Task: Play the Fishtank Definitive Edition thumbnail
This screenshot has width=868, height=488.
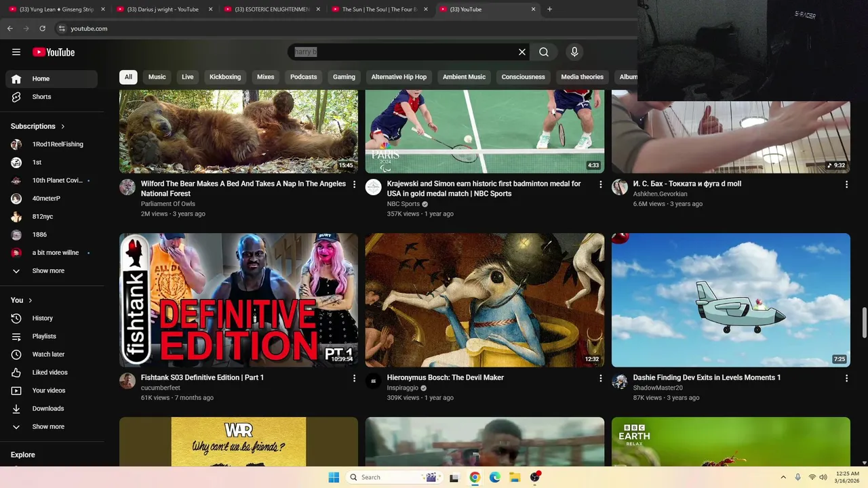Action: point(239,300)
